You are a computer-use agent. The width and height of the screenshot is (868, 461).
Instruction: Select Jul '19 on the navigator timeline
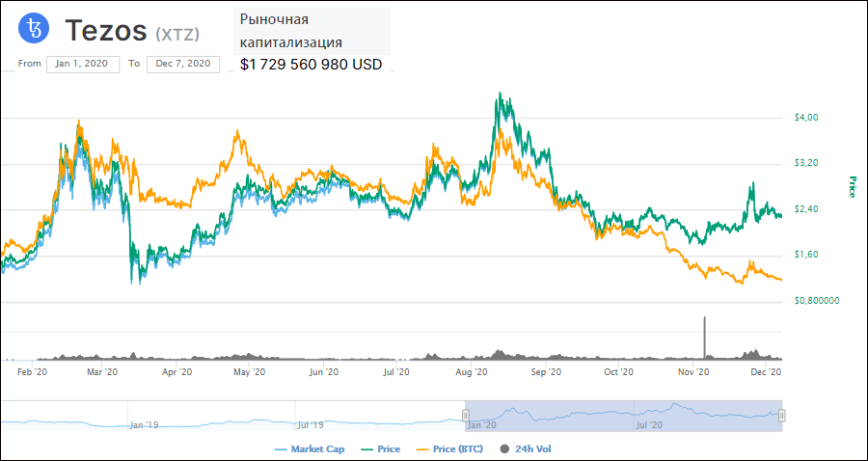(x=310, y=424)
